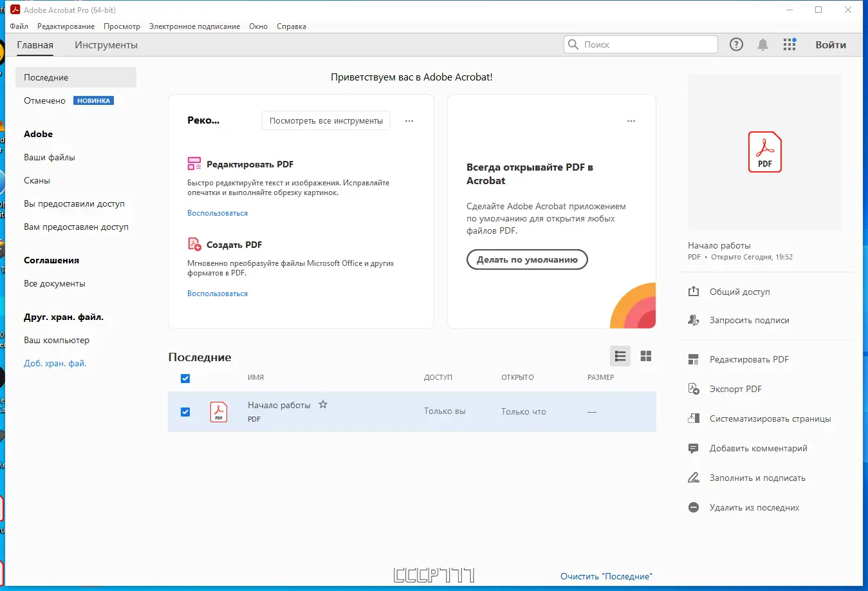This screenshot has width=868, height=591.
Task: Click the 'Редактировать PDF' heading in the recommended card
Action: (x=250, y=164)
